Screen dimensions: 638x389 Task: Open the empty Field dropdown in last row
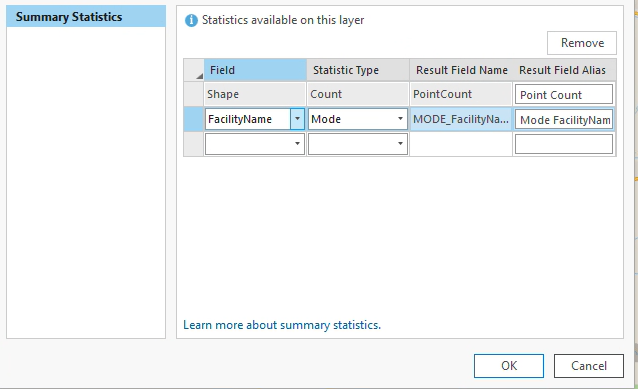click(x=297, y=144)
